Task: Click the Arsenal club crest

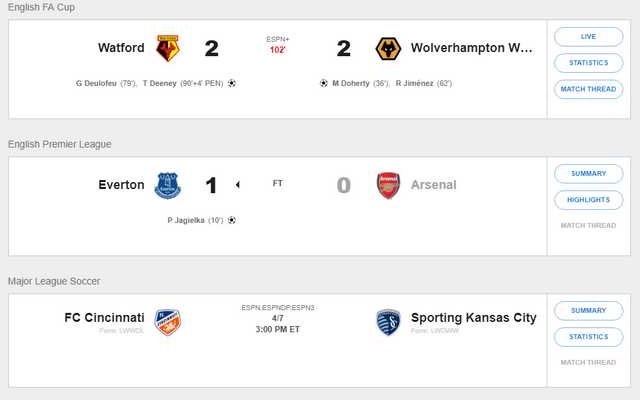Action: 388,185
